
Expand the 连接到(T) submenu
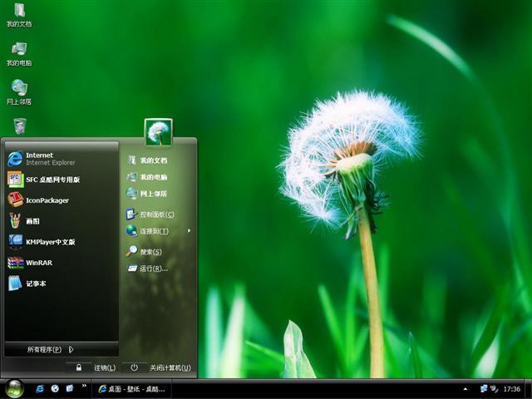(154, 231)
